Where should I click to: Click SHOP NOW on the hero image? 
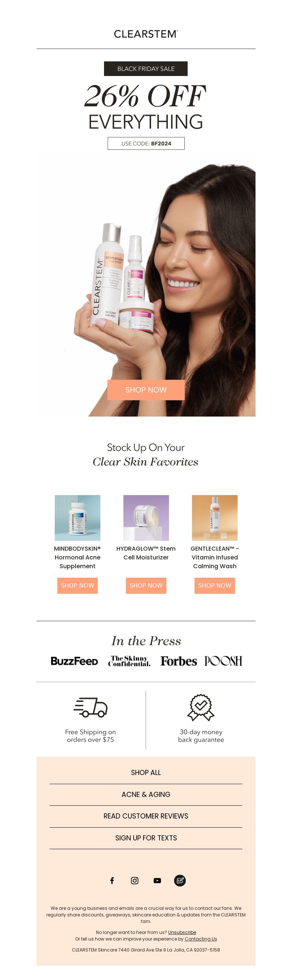[x=146, y=390]
